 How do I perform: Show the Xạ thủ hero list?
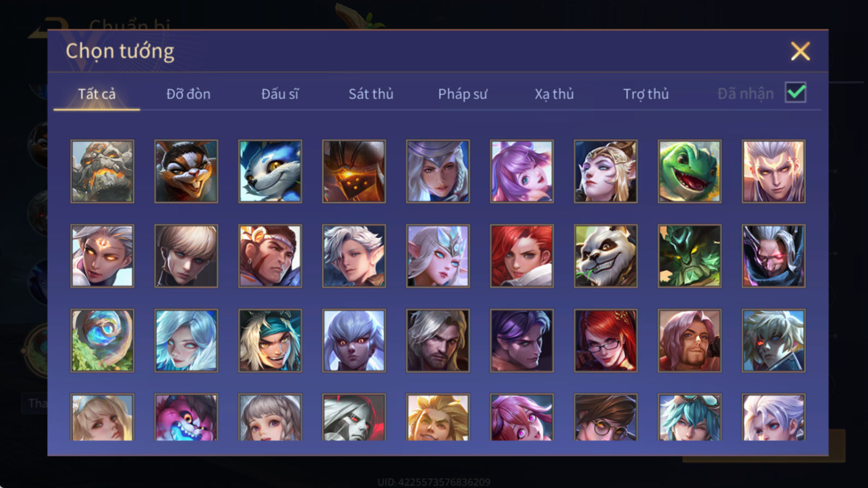click(554, 94)
